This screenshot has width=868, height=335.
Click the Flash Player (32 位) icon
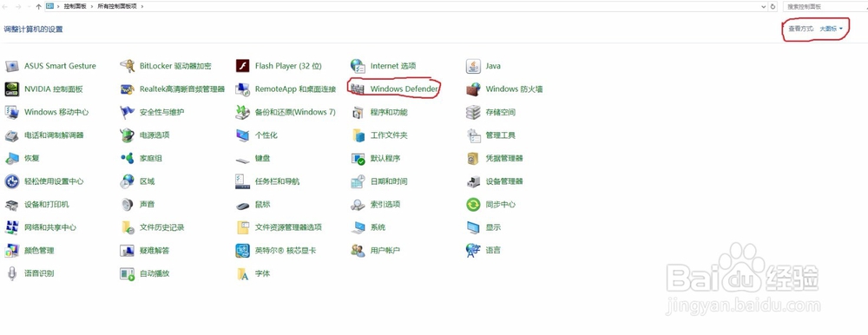(x=242, y=67)
